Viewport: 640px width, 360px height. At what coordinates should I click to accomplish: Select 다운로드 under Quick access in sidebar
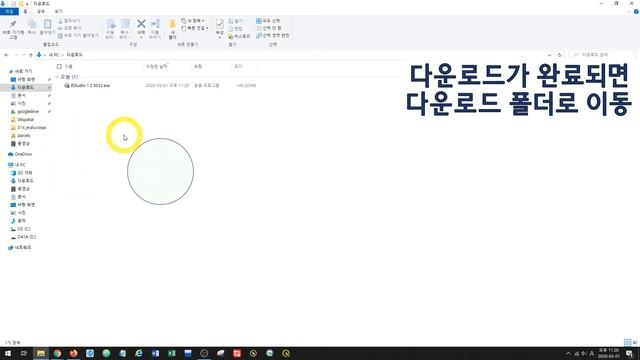point(25,87)
